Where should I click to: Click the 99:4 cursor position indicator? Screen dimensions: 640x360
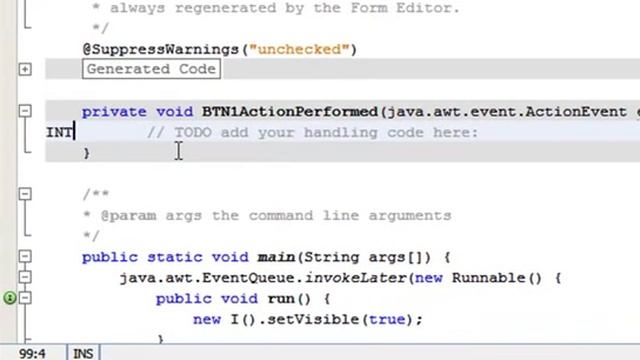pyautogui.click(x=32, y=353)
